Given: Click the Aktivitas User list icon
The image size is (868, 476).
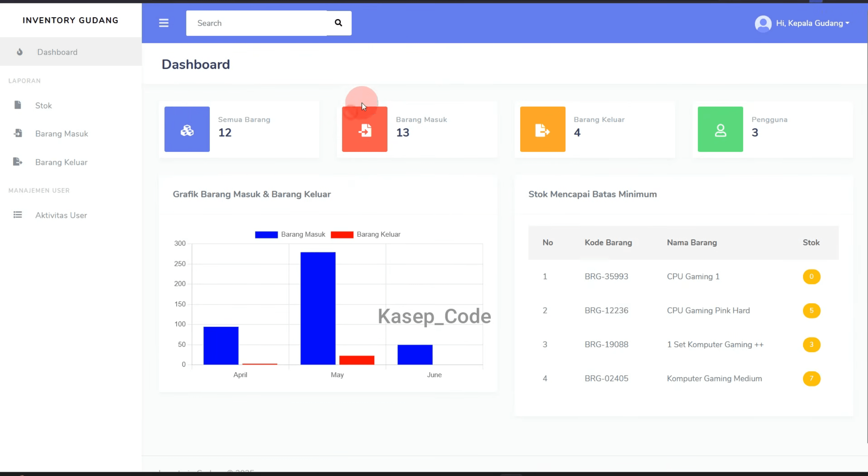Looking at the screenshot, I should click(18, 215).
